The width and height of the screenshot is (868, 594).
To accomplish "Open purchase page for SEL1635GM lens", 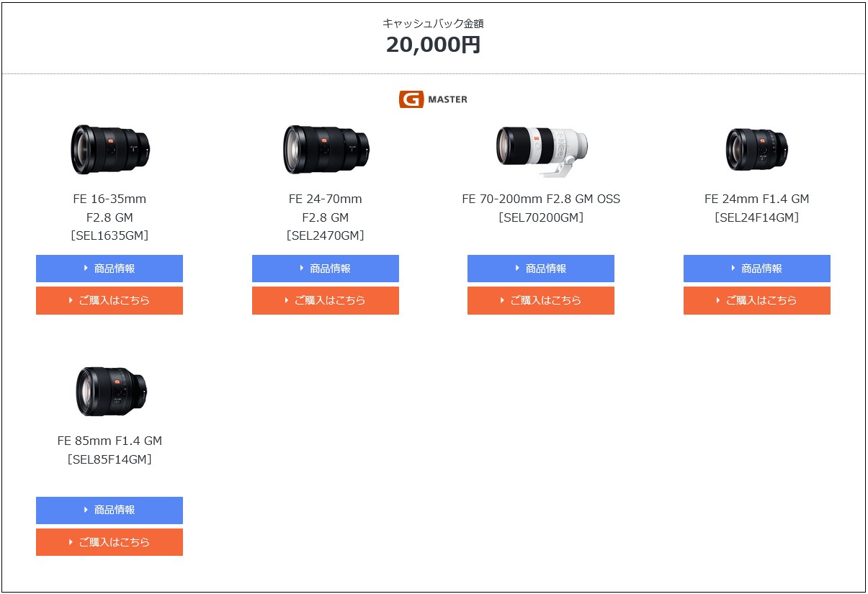I will tap(109, 301).
